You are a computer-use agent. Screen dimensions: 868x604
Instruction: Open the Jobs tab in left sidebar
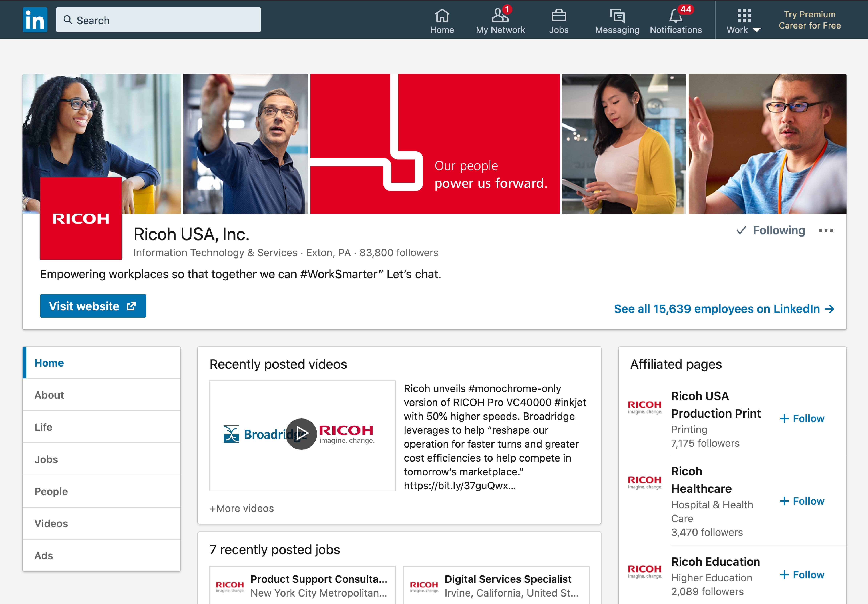click(x=101, y=459)
